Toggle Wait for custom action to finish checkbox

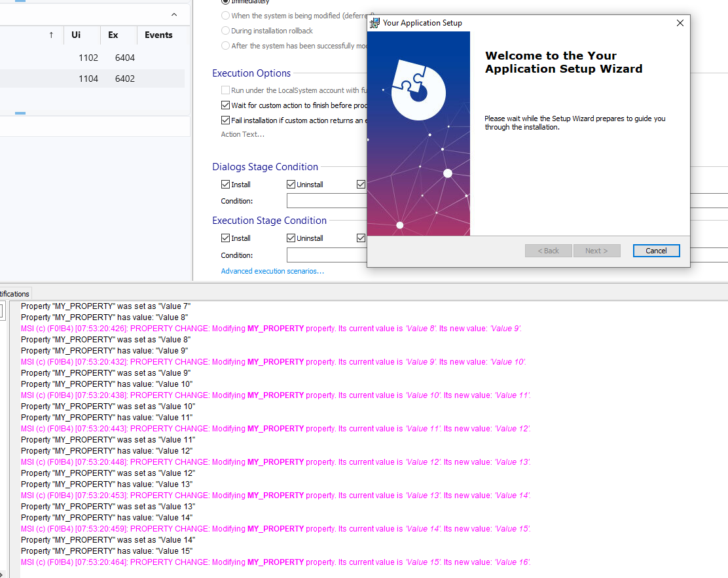click(x=226, y=105)
